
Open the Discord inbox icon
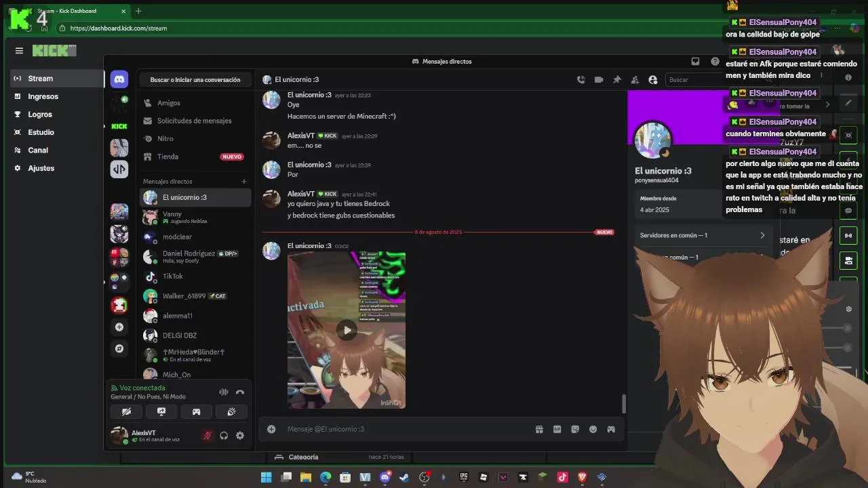pos(695,61)
